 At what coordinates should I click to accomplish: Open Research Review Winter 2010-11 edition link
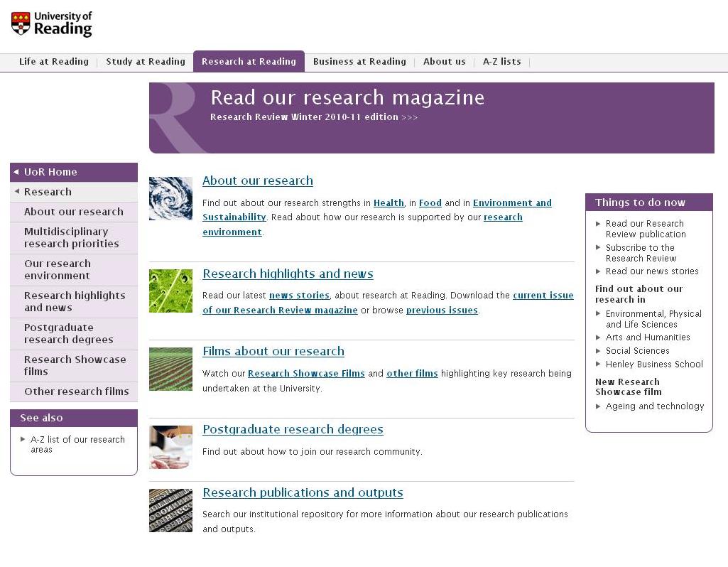click(x=314, y=117)
